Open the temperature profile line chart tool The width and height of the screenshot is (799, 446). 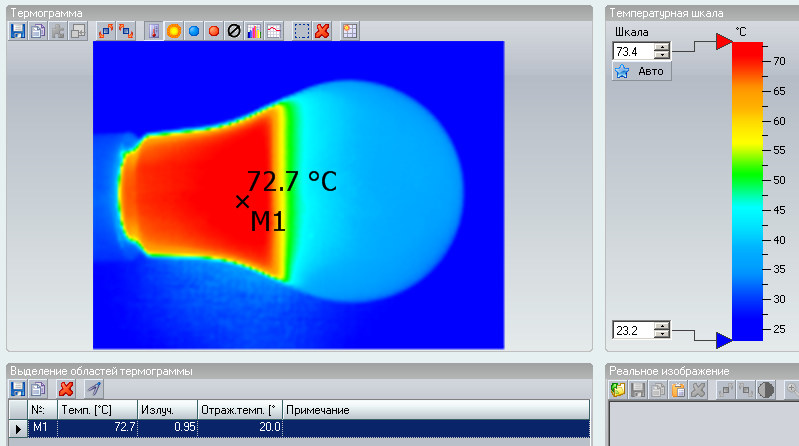click(x=274, y=31)
